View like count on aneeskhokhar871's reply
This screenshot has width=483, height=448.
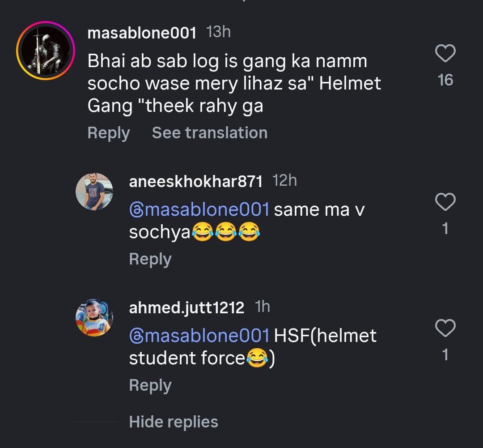point(445,229)
